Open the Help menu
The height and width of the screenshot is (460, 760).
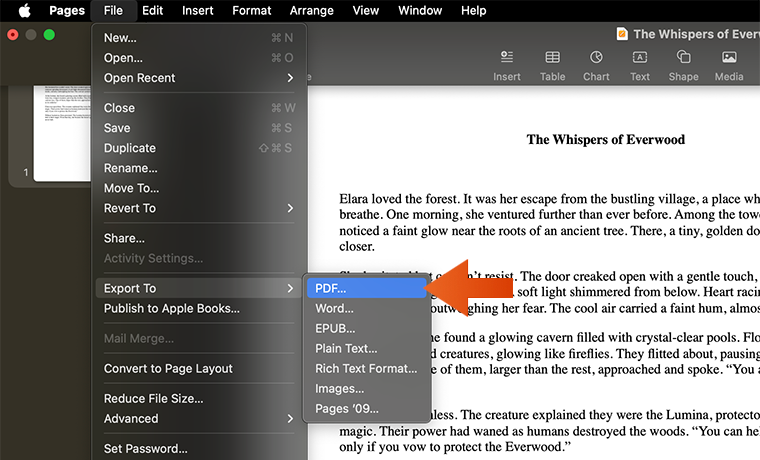click(473, 10)
